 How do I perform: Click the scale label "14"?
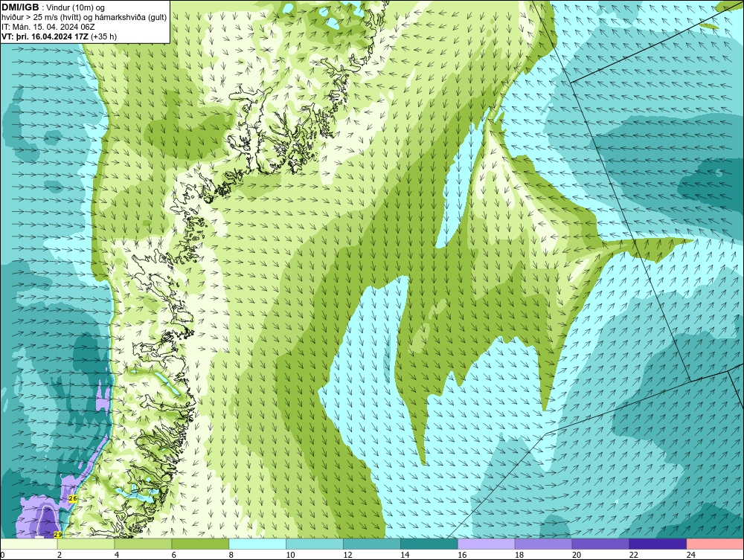(405, 555)
